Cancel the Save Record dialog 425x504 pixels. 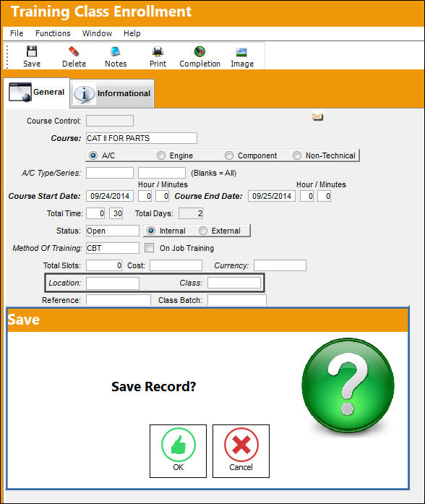(x=241, y=451)
